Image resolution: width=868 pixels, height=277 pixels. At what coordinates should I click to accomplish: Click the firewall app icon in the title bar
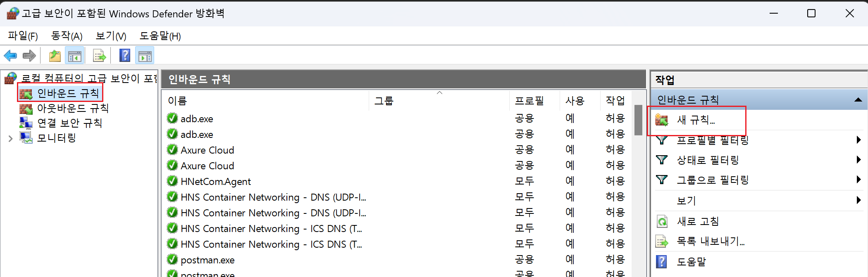13,14
